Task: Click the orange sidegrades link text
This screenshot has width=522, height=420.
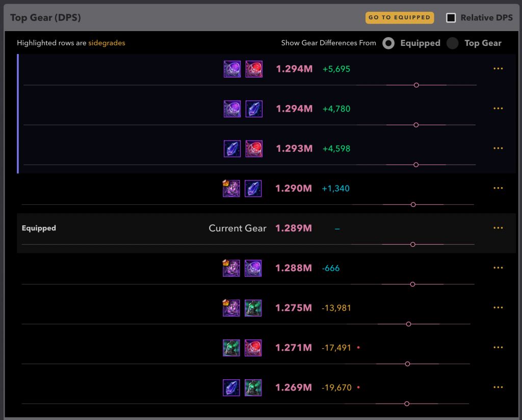Action: click(x=107, y=43)
